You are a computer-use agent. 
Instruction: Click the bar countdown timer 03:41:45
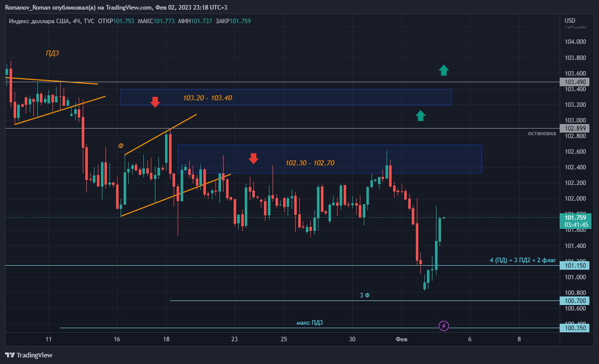click(576, 225)
